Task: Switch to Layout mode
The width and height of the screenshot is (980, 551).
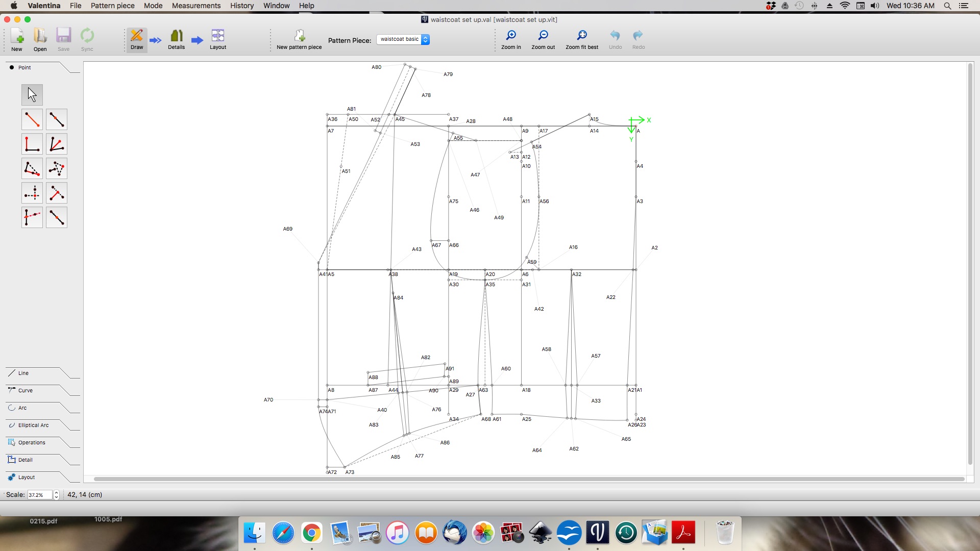Action: click(218, 40)
